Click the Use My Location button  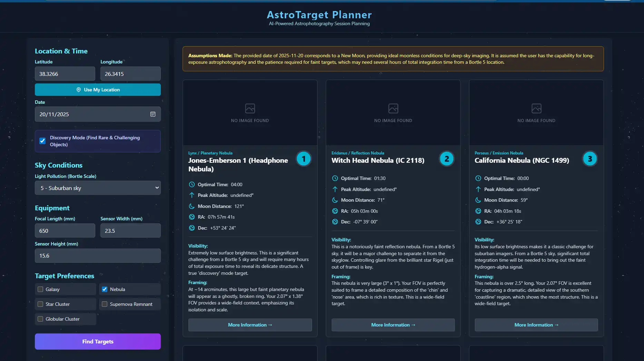click(98, 90)
